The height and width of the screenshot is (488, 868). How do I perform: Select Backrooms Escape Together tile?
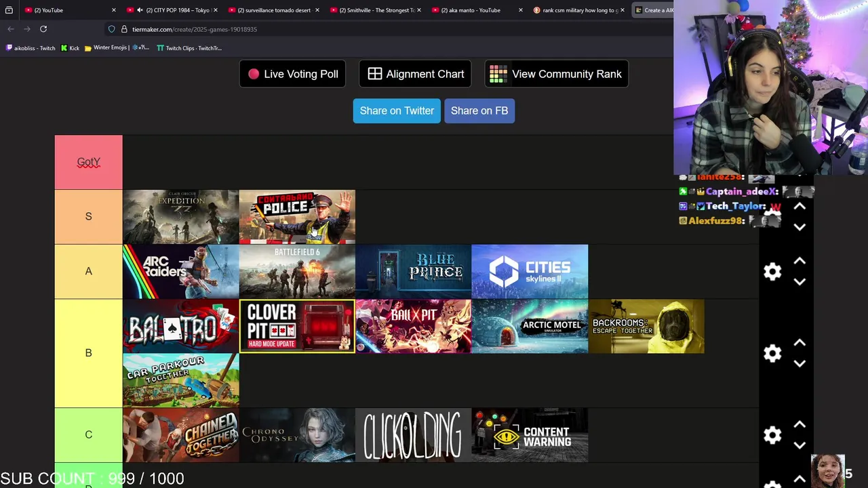tap(646, 326)
